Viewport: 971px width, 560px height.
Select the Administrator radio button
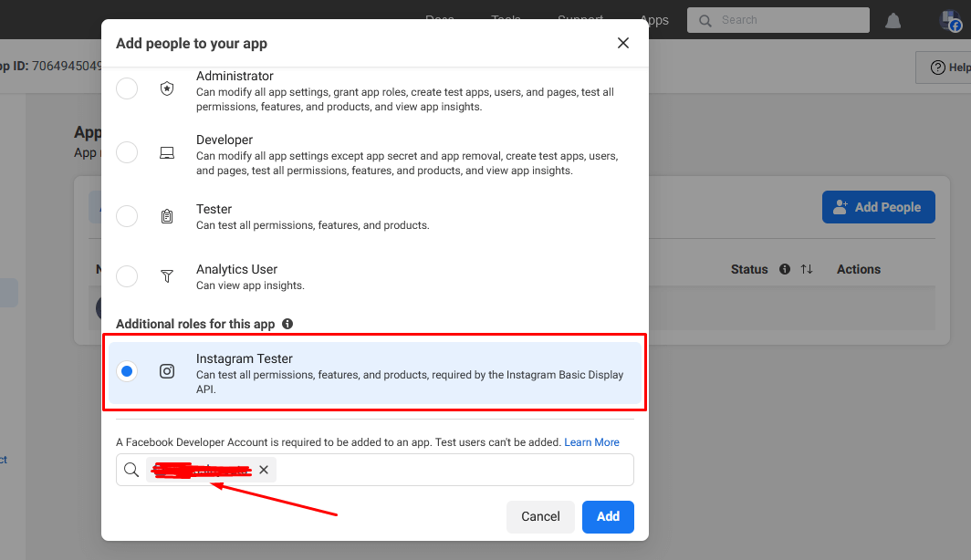point(127,88)
